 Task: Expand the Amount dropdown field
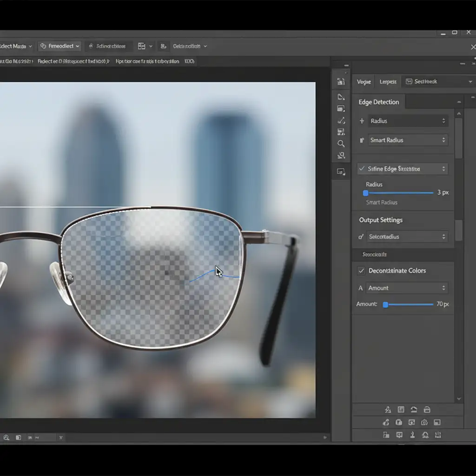[x=407, y=288]
